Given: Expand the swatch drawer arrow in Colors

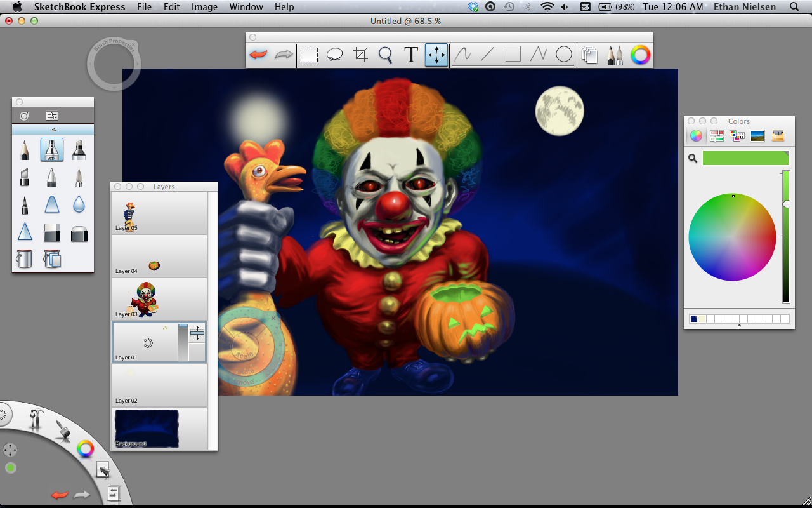Looking at the screenshot, I should [x=739, y=326].
